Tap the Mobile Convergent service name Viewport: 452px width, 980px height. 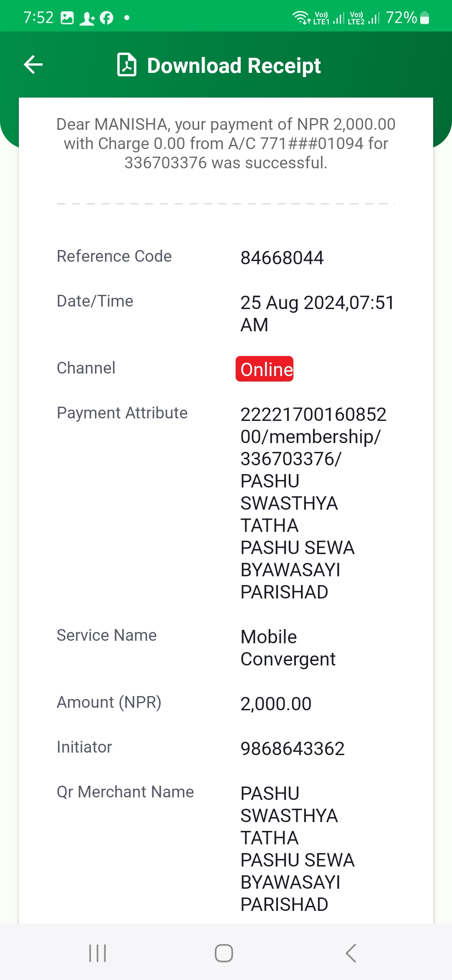pos(288,648)
